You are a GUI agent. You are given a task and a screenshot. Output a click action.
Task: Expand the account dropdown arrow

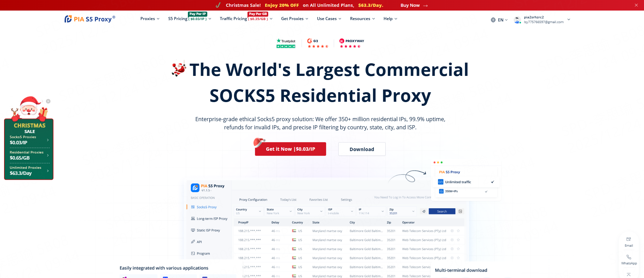click(569, 20)
